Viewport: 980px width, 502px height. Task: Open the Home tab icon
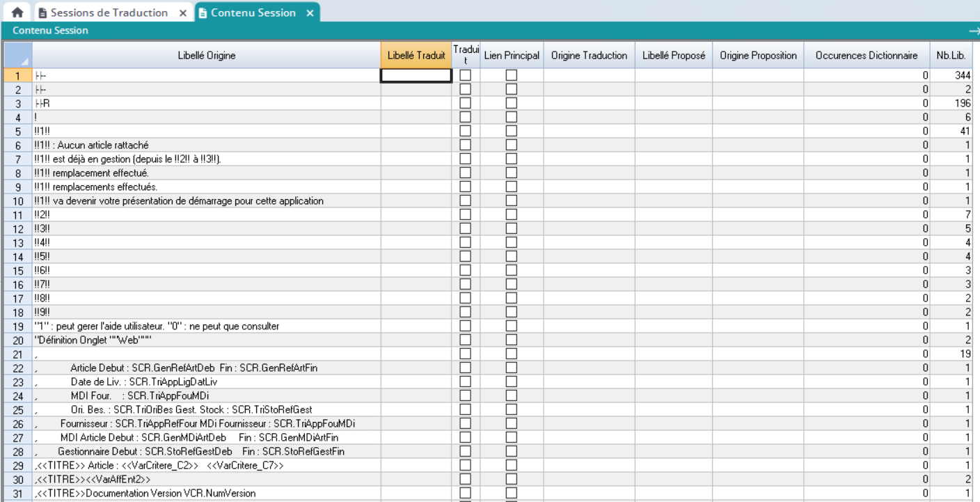point(17,13)
